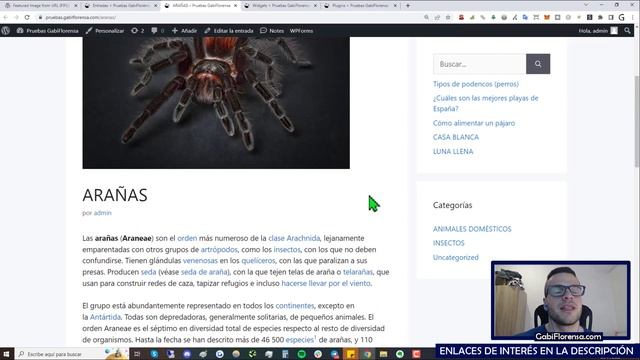Click the tarantula featured image

pyautogui.click(x=216, y=102)
